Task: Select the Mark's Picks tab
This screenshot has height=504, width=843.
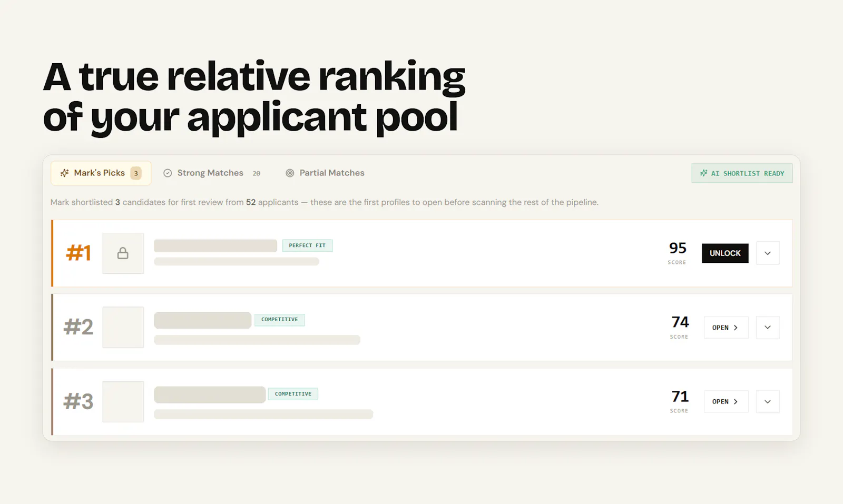Action: click(101, 173)
